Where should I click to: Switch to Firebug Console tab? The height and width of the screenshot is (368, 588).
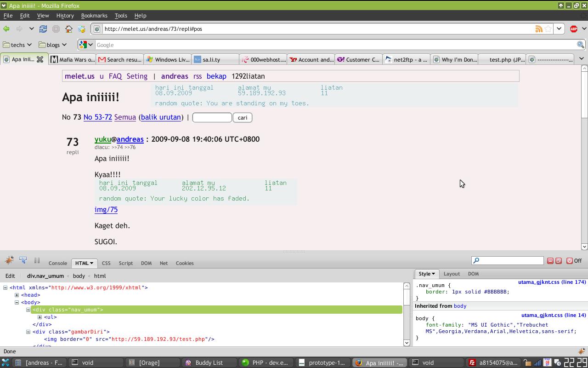click(x=58, y=263)
